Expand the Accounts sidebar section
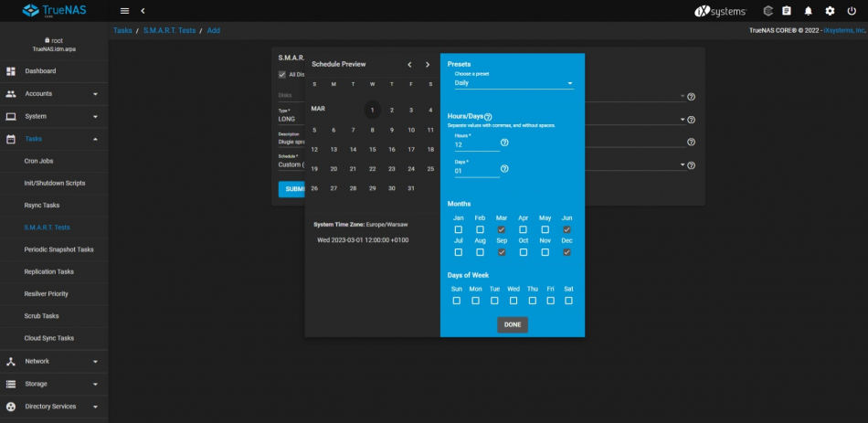The height and width of the screenshot is (423, 868). 53,93
